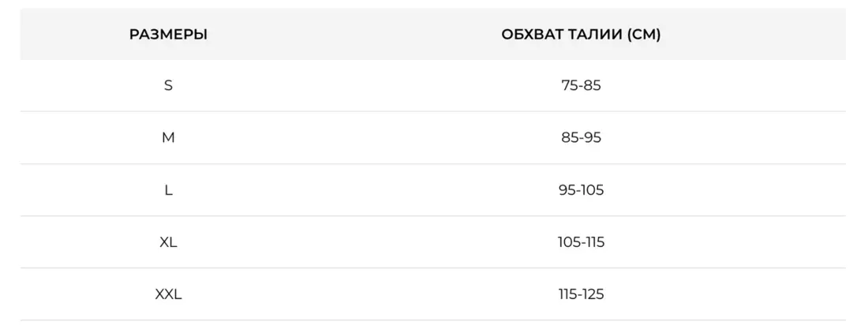Select the M size label
Image resolution: width=868 pixels, height=333 pixels.
(x=168, y=137)
